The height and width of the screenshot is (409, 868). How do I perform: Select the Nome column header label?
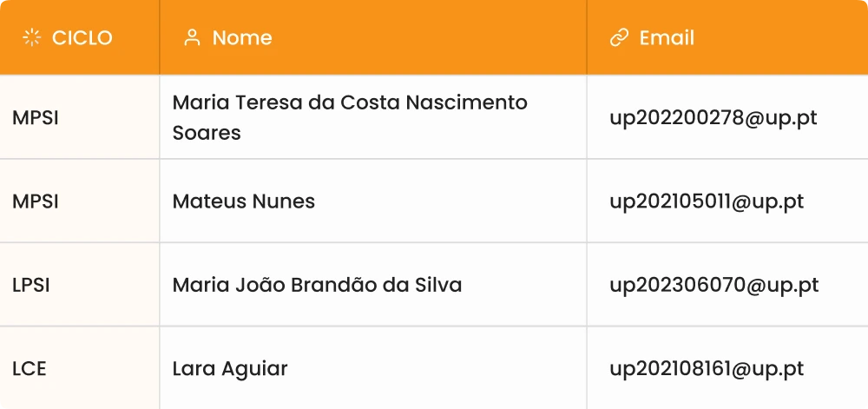(x=242, y=37)
